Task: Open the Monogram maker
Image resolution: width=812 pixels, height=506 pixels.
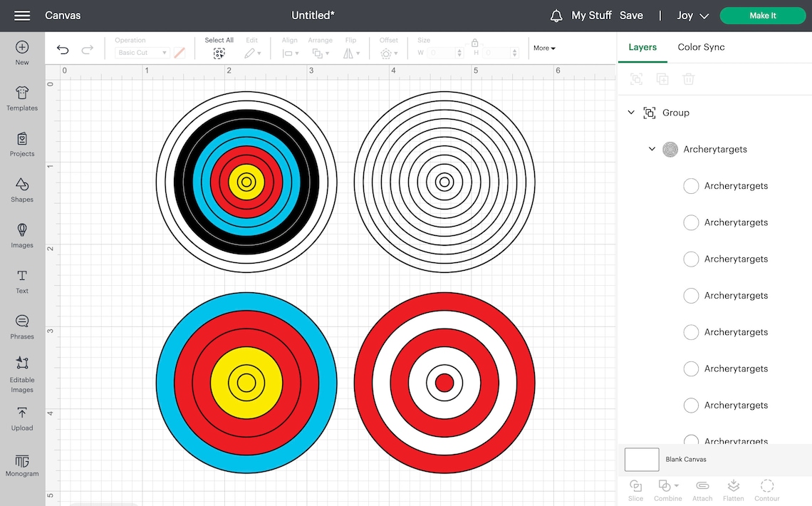Action: click(21, 464)
